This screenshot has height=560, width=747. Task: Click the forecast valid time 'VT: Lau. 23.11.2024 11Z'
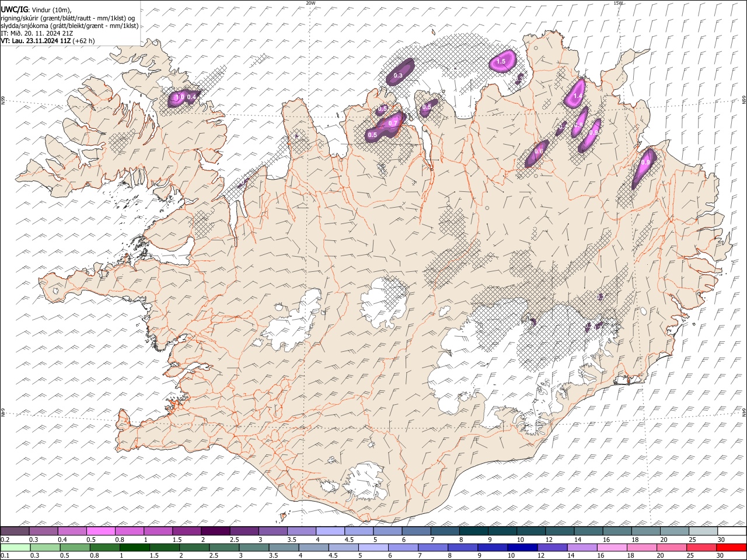pos(36,41)
